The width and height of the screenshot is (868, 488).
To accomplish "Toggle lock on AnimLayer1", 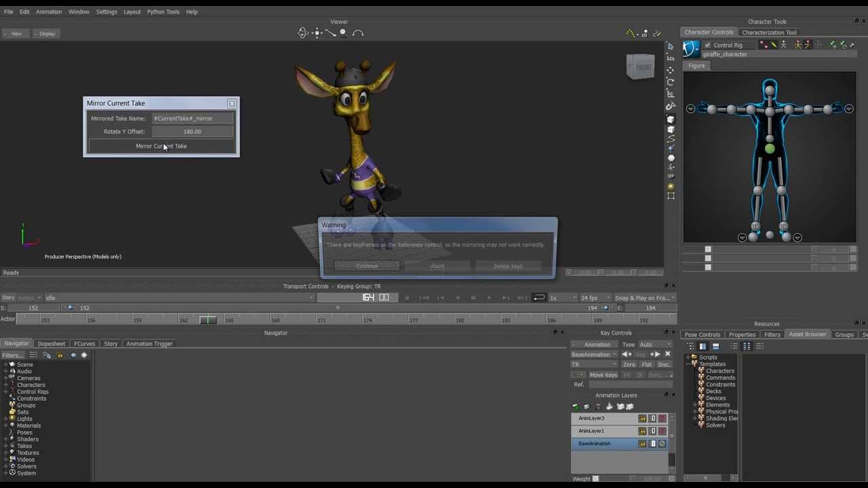I will [x=642, y=431].
